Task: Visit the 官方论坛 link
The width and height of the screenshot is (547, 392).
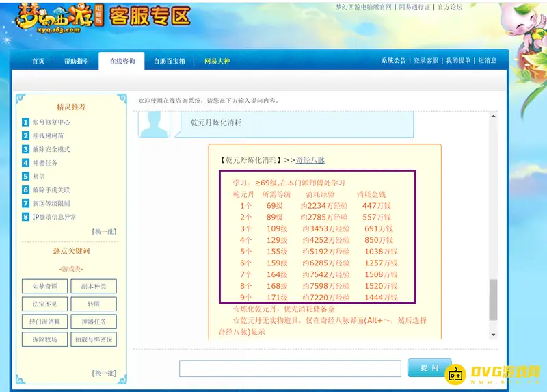Action: [x=450, y=7]
